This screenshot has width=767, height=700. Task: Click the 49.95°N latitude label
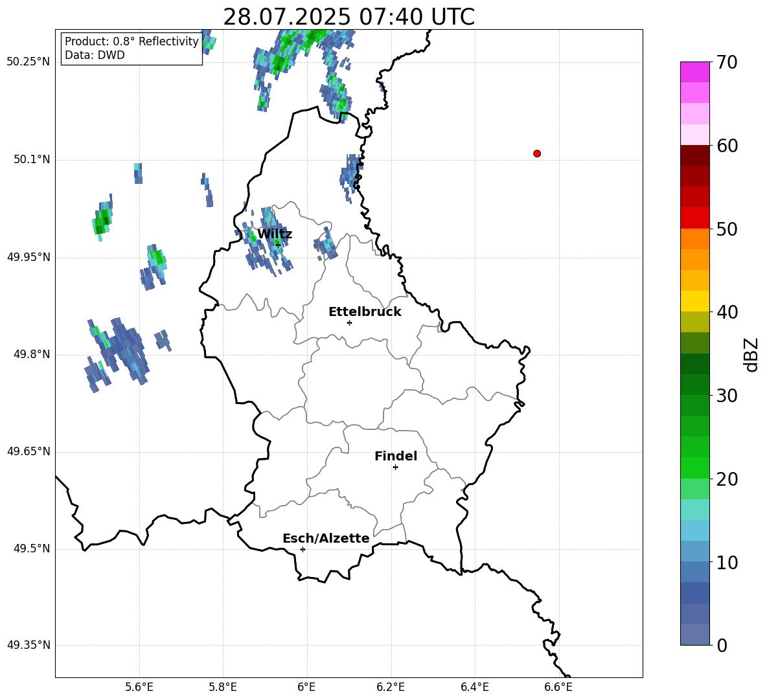pos(29,257)
